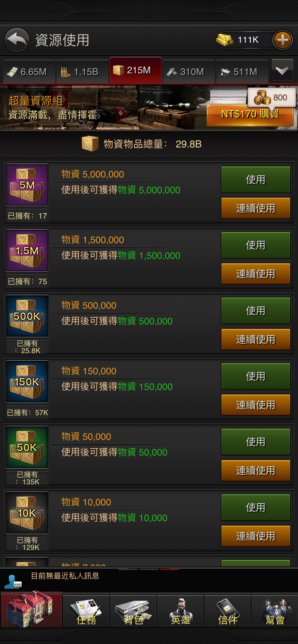The image size is (298, 644).
Task: Tap 連續使用 for the 10,000 crate
Action: pos(256,536)
